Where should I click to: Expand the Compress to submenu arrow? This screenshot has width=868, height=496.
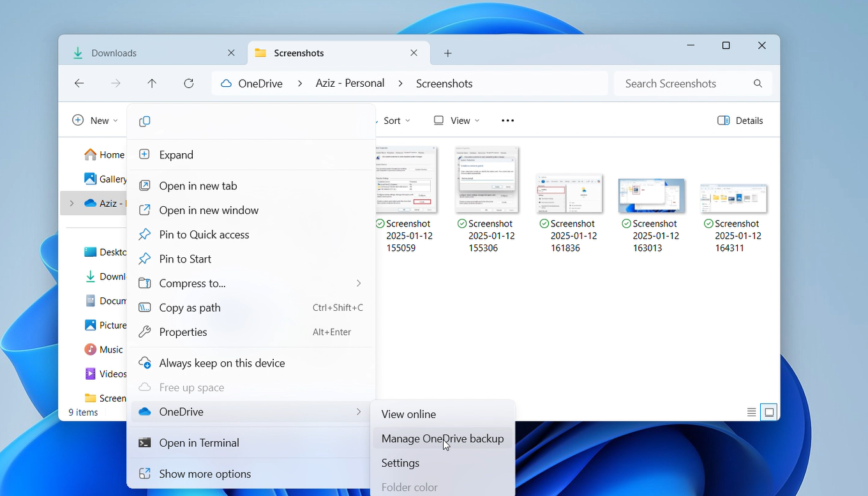359,283
